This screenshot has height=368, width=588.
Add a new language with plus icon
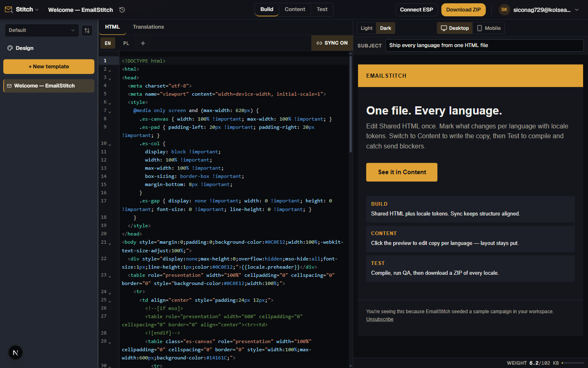[143, 43]
